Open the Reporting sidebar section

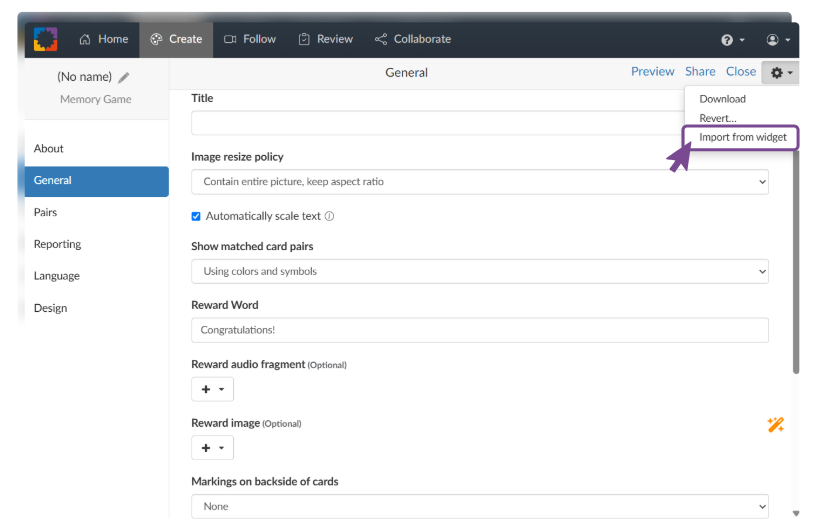96,244
